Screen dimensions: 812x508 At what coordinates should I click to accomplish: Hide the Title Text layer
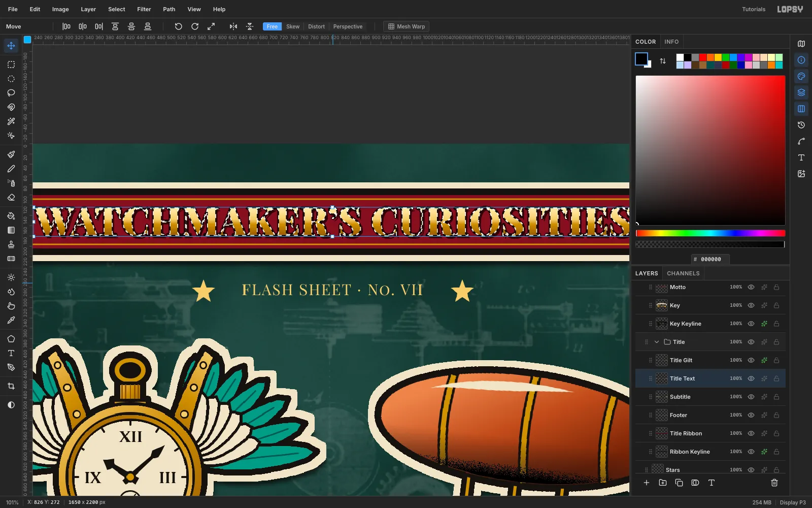(751, 378)
